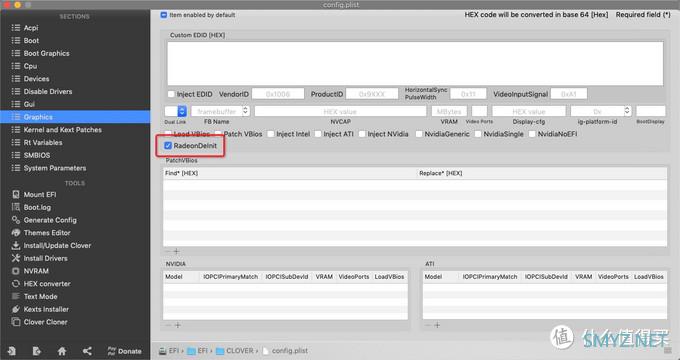Check the Inject EDID checkbox
This screenshot has width=680, height=360.
coord(171,94)
